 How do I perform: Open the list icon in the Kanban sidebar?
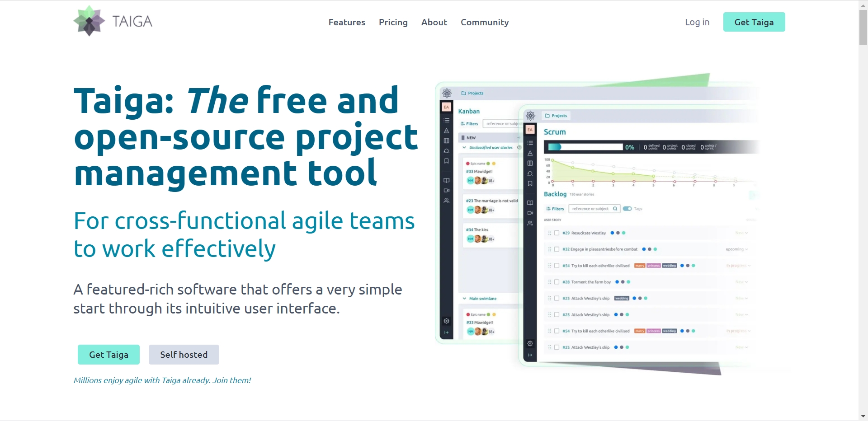coord(446,120)
